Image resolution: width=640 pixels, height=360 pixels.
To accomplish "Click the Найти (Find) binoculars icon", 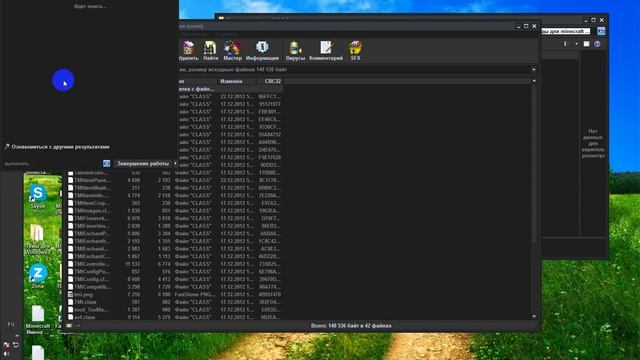I will point(210,51).
